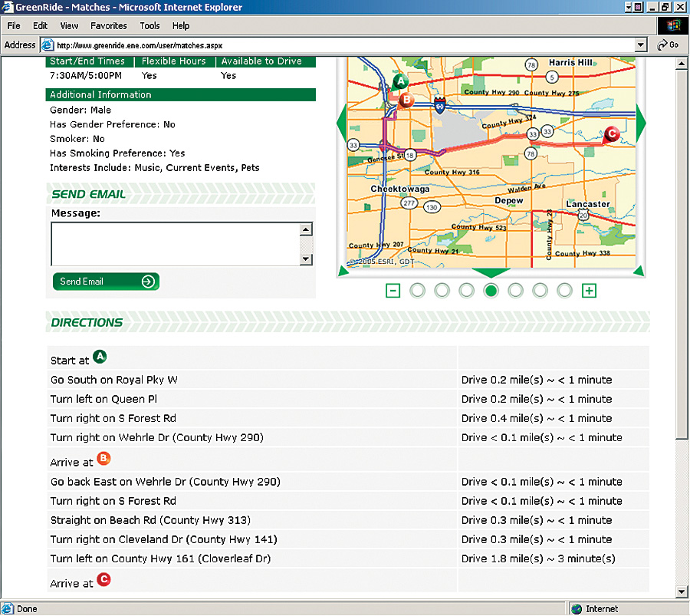The width and height of the screenshot is (690, 616).
Task: Click the Message box scroll up arrow
Action: tap(306, 229)
